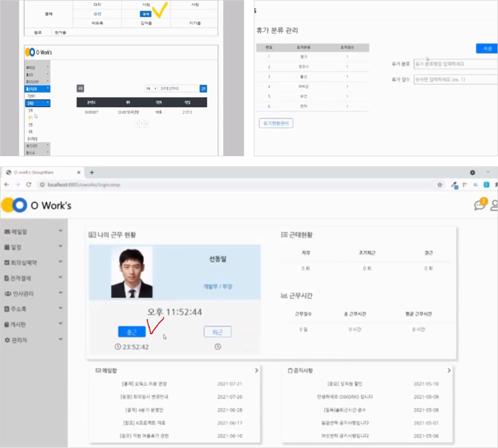Click the 근무시간 chart icon

(284, 296)
